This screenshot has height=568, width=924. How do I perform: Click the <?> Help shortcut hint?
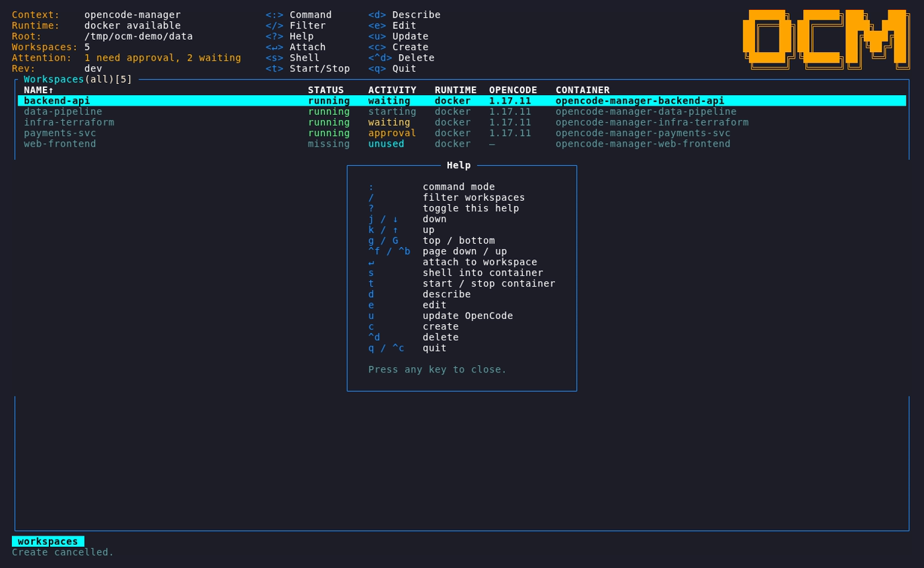click(x=290, y=36)
